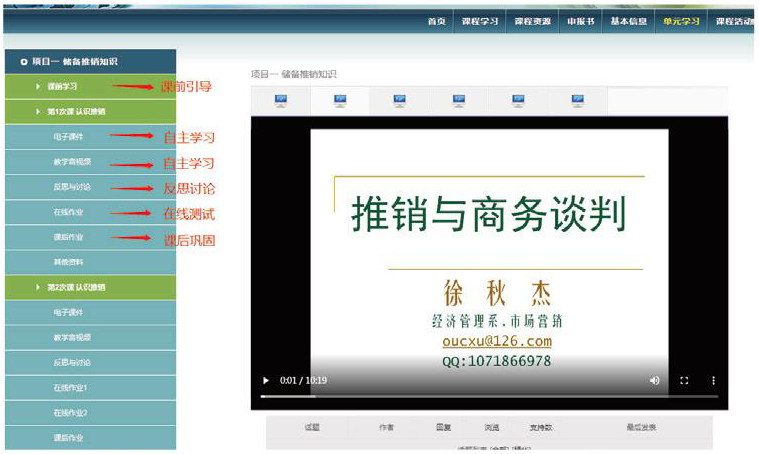
Task: Open video more options menu
Action: [x=713, y=380]
